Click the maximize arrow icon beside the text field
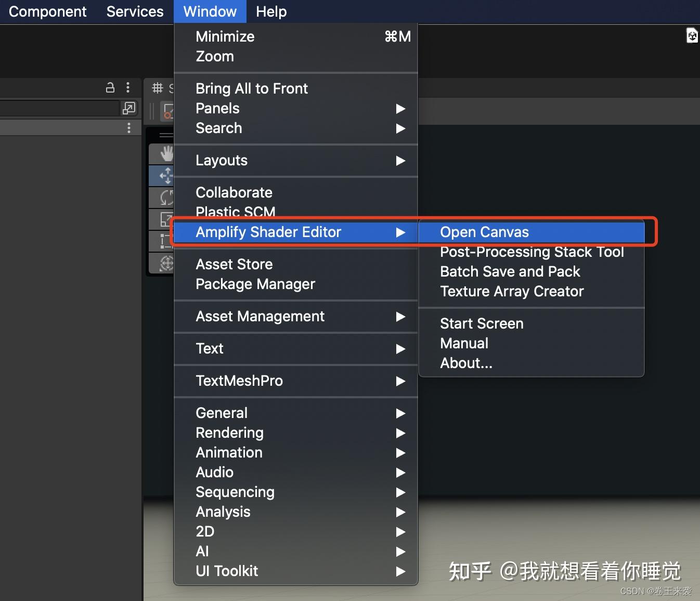This screenshot has width=700, height=601. [x=129, y=108]
